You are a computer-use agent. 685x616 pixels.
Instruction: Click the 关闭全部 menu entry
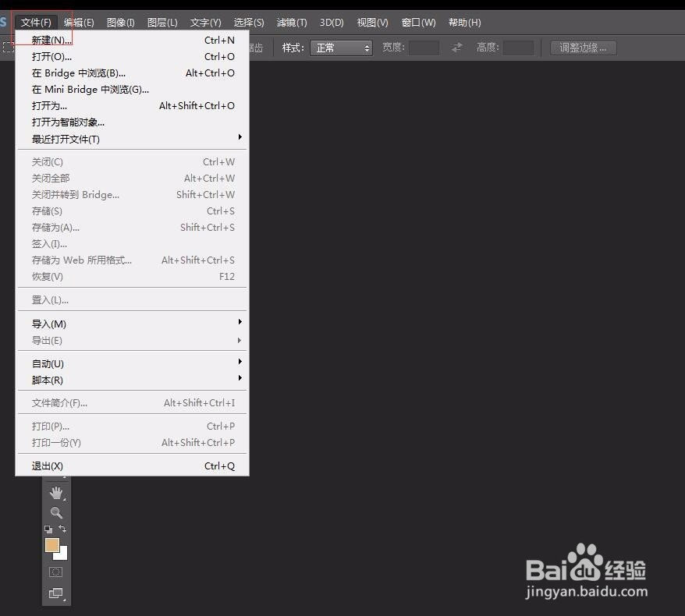[x=133, y=178]
